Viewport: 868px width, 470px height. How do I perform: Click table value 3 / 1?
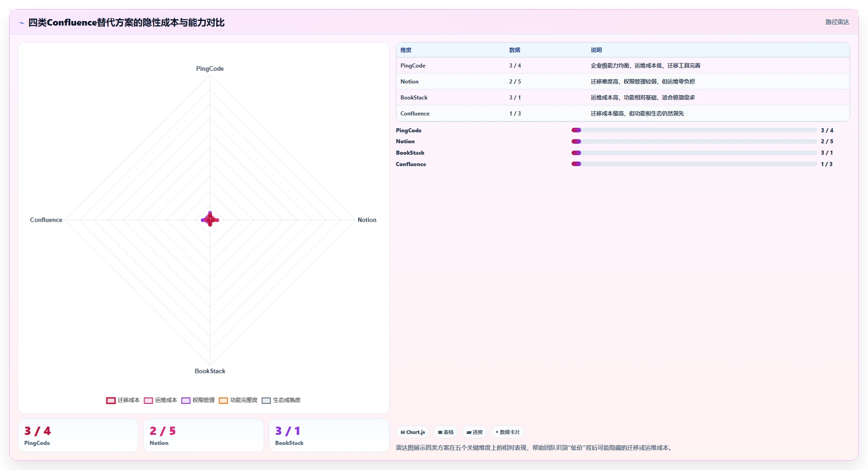(515, 98)
